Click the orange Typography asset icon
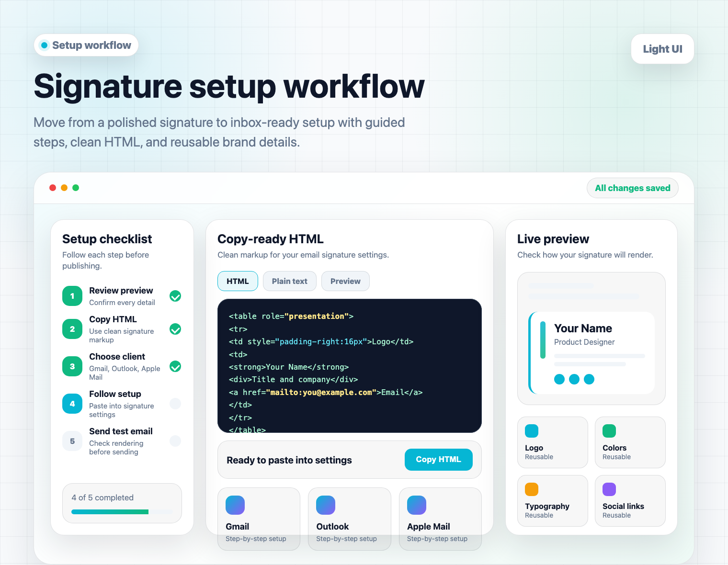 click(532, 489)
